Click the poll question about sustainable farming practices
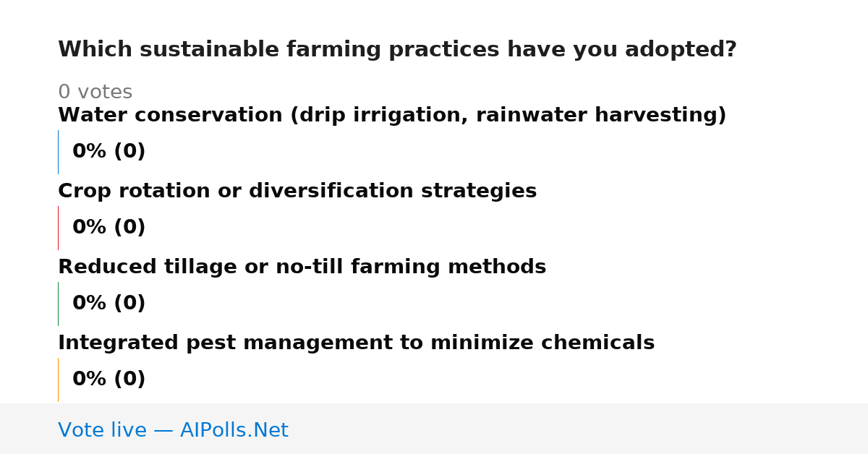868x454 pixels. [x=397, y=50]
